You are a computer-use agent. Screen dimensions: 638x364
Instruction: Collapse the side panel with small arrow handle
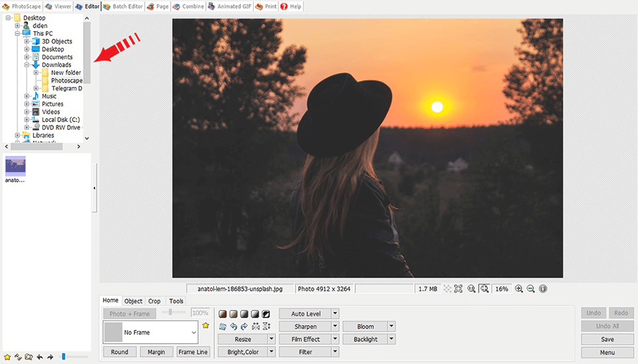(94, 188)
